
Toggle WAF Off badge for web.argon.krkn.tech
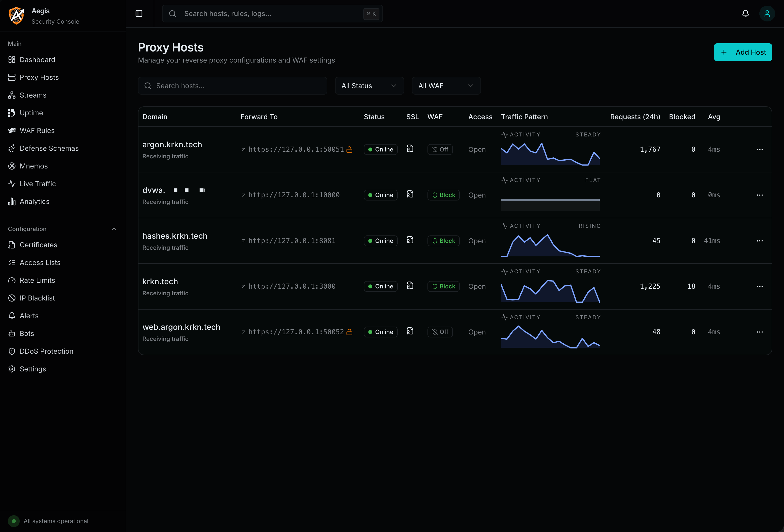click(440, 332)
